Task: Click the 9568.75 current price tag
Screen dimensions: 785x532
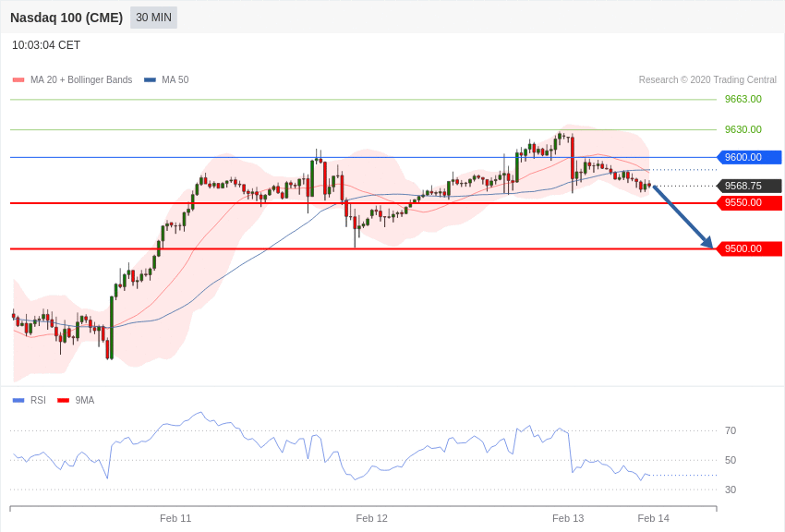Action: [x=750, y=186]
